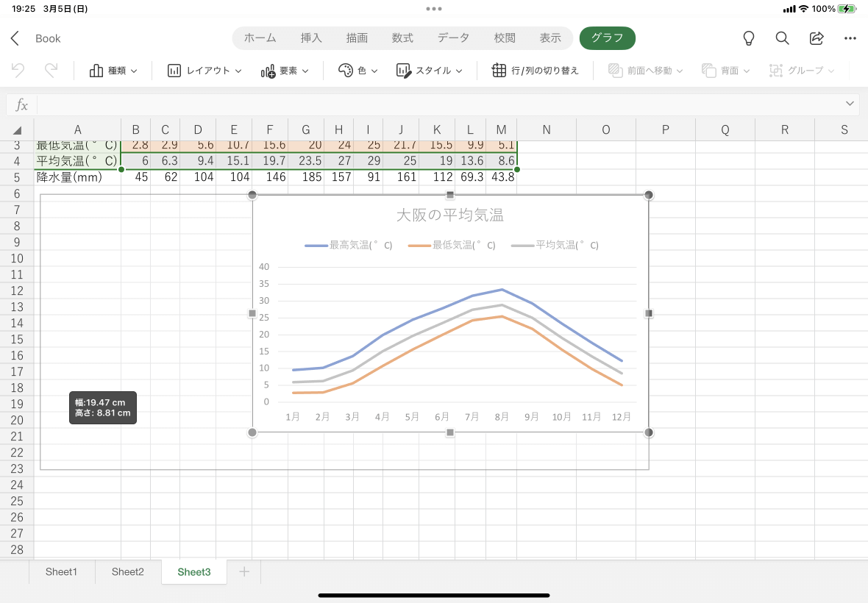Switch to the ホーム tab
Screen dimensions: 868x603
click(x=260, y=38)
